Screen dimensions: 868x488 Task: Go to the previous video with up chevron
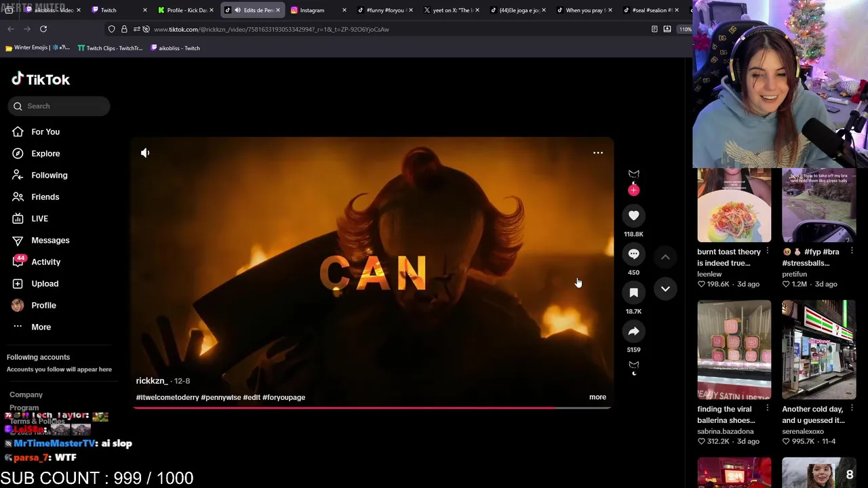[665, 257]
